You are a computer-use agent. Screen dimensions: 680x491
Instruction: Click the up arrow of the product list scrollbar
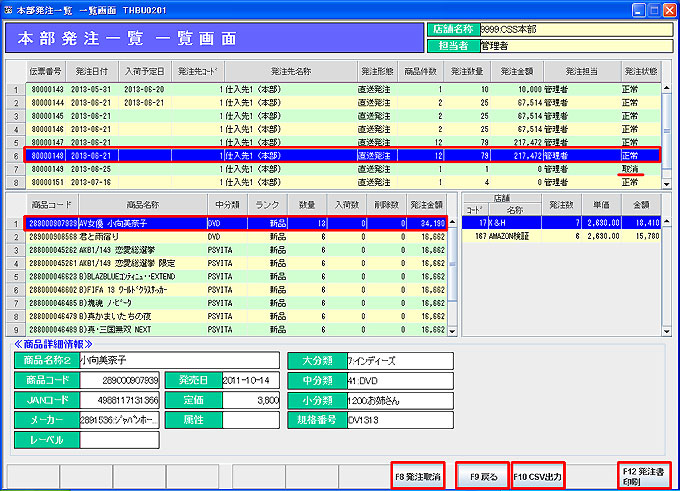click(452, 222)
